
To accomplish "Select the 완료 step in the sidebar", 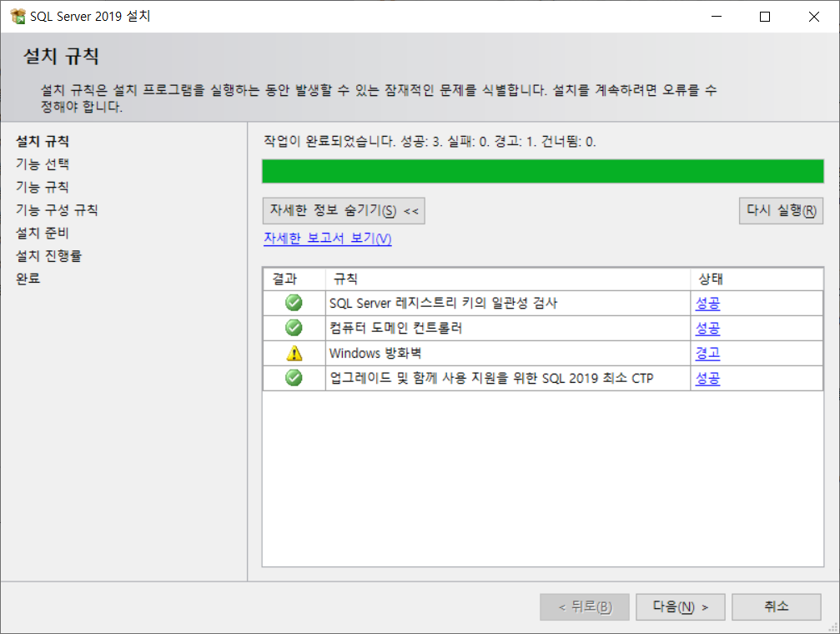I will point(28,279).
